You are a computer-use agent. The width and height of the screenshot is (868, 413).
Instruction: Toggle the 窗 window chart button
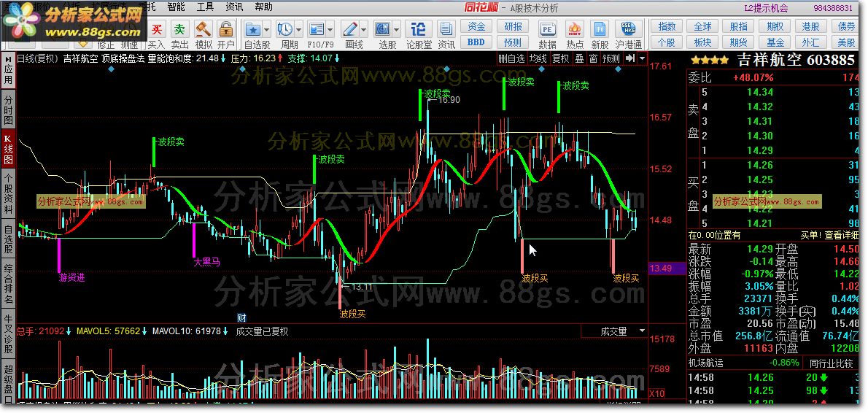pos(593,58)
